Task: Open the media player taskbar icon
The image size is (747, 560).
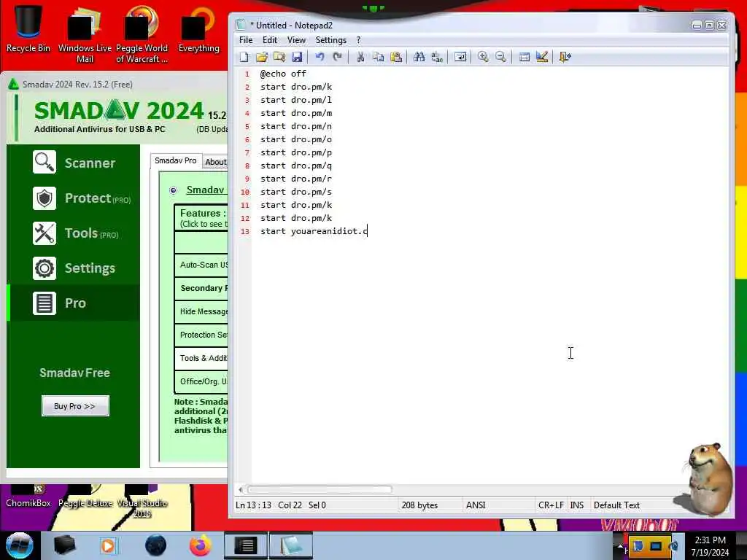Action: 109,545
